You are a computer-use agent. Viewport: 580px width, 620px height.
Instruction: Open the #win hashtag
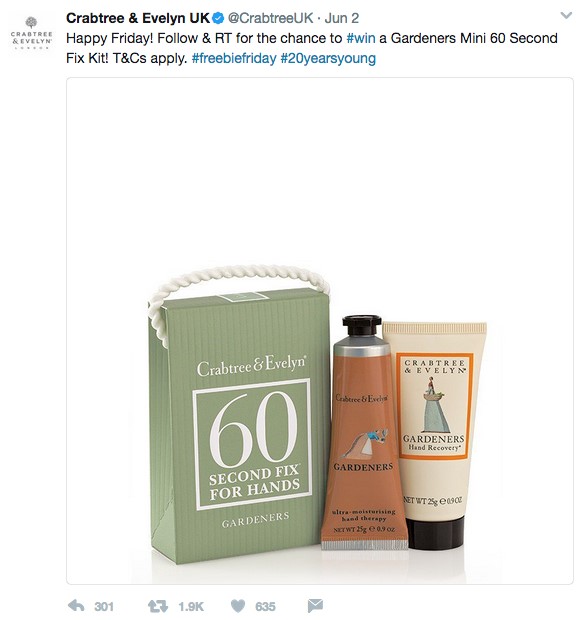(361, 38)
